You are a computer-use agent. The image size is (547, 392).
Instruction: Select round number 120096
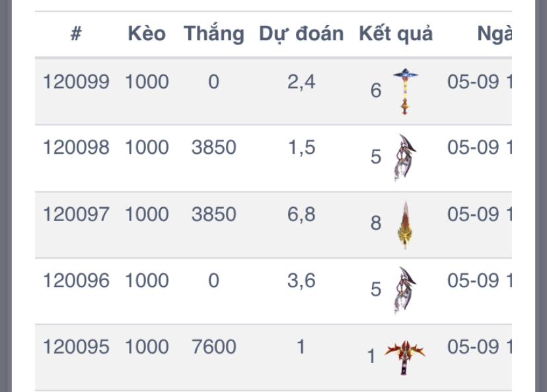point(76,280)
